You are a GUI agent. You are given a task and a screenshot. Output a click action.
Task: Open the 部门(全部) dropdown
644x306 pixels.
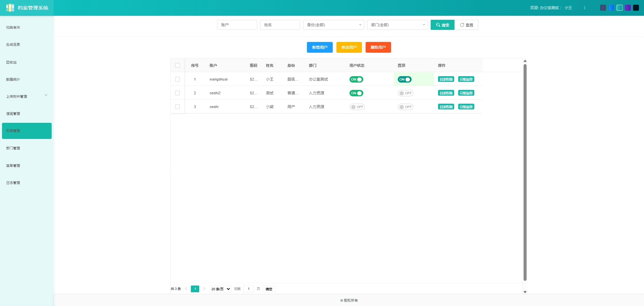[397, 25]
